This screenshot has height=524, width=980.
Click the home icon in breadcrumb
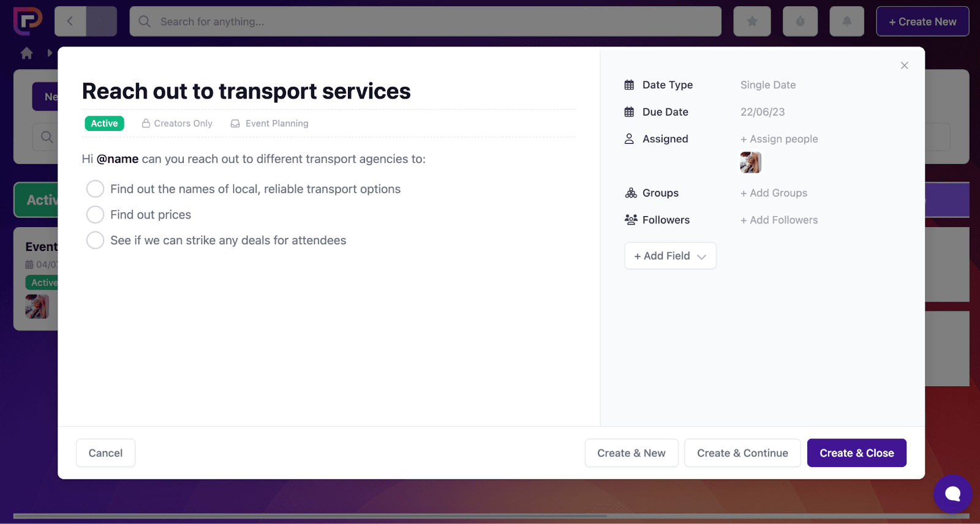pyautogui.click(x=26, y=53)
